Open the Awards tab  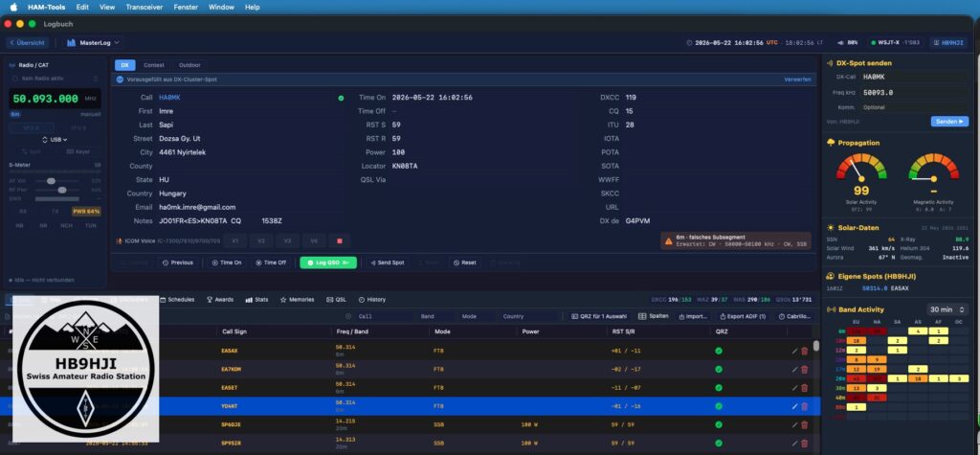pyautogui.click(x=220, y=300)
